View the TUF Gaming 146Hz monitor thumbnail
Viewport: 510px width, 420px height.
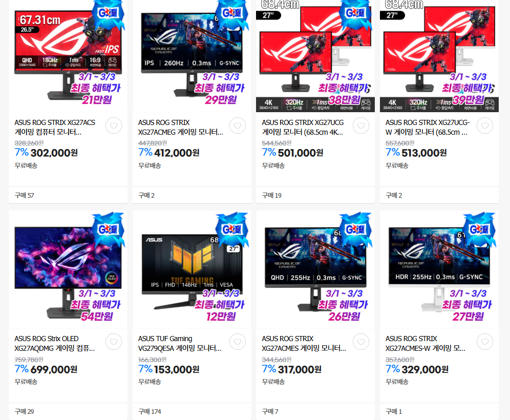[192, 269]
